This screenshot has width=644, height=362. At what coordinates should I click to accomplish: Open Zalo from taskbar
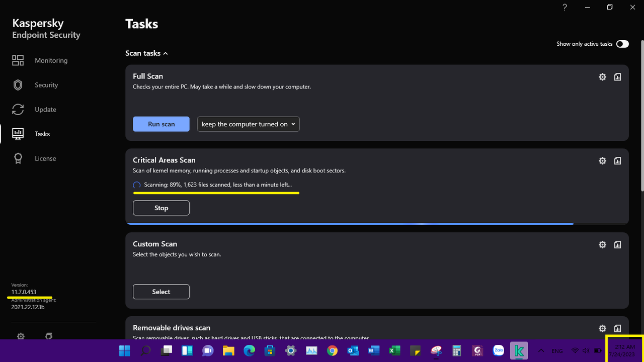pyautogui.click(x=498, y=350)
